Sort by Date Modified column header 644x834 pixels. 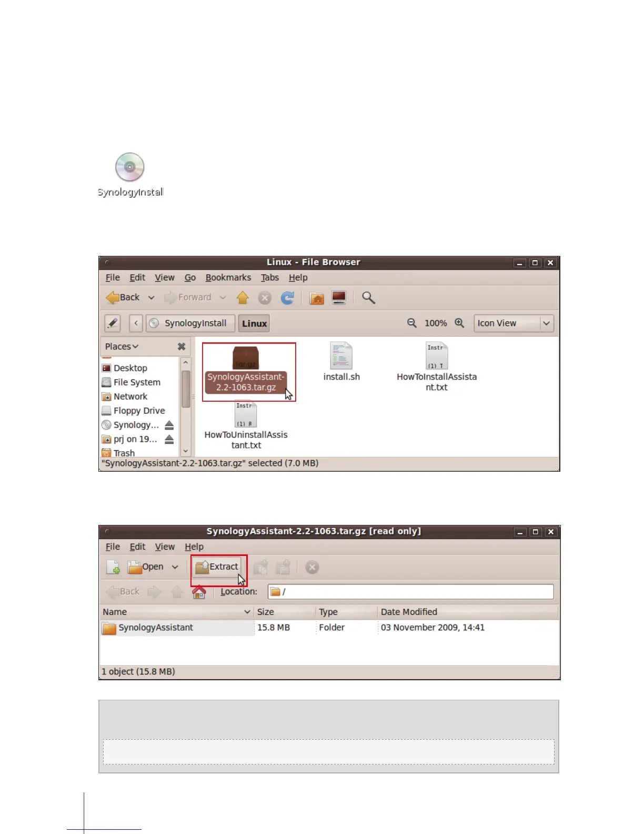pyautogui.click(x=468, y=612)
